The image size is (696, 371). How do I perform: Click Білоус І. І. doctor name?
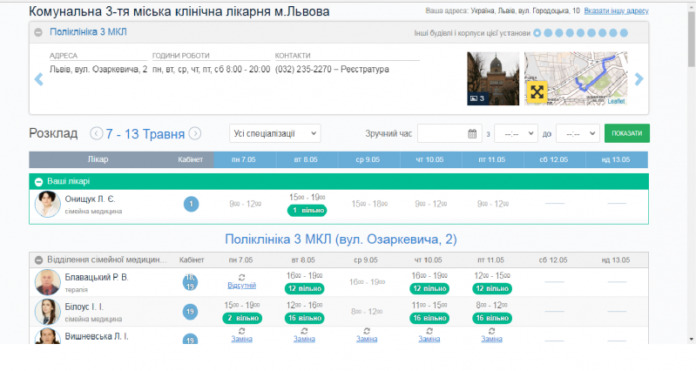pos(84,307)
